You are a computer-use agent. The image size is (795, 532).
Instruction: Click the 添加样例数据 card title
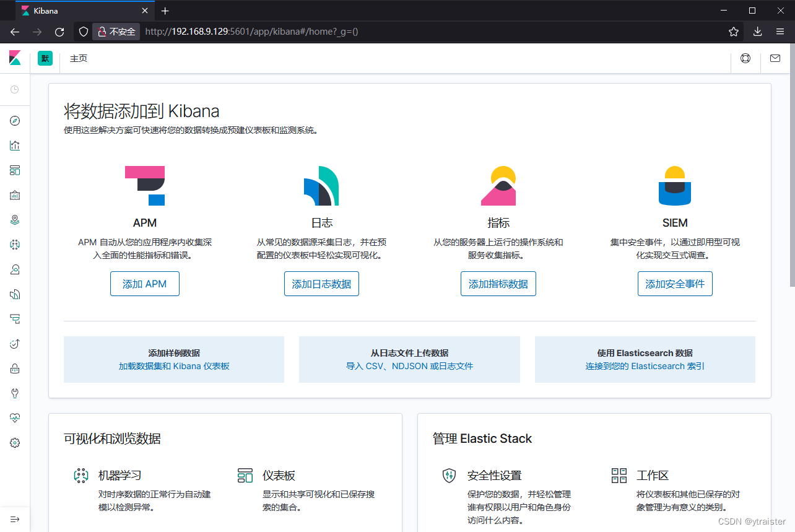[x=174, y=353]
